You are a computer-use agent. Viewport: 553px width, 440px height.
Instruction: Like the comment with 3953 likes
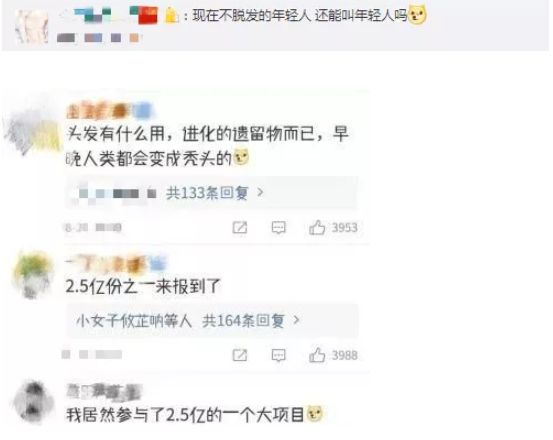317,228
